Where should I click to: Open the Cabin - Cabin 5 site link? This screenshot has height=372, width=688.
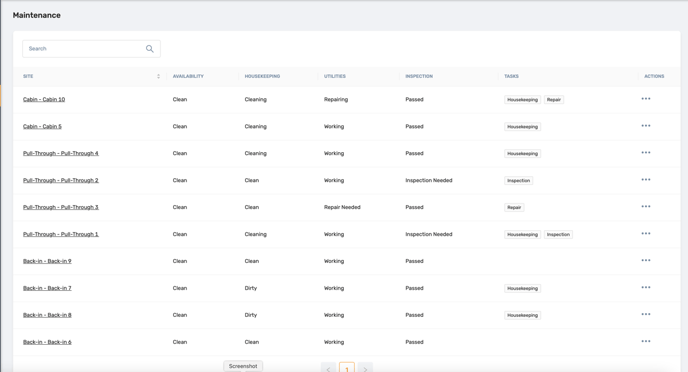click(42, 126)
